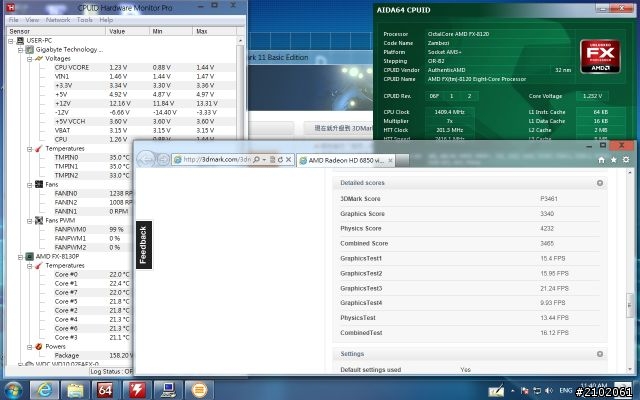This screenshot has width=640, height=400.
Task: Click the upgrade 3DMark button behind browser
Action: point(339,128)
